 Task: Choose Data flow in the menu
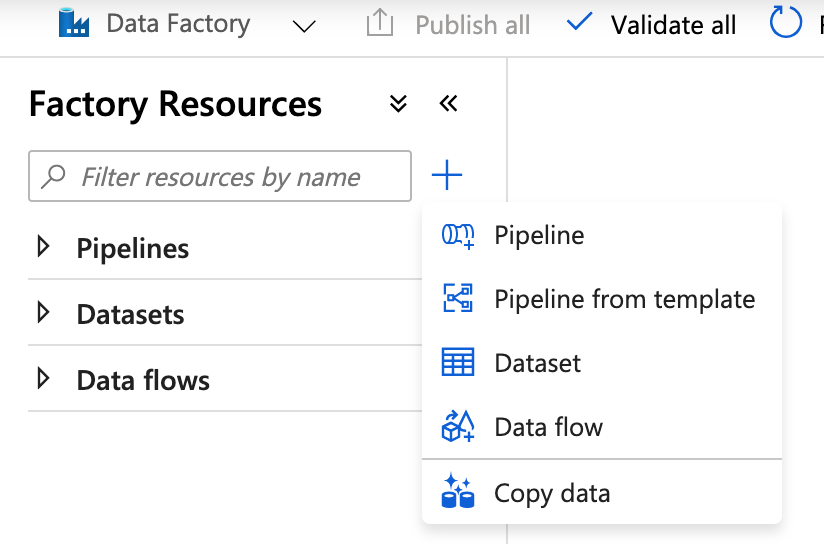point(602,426)
